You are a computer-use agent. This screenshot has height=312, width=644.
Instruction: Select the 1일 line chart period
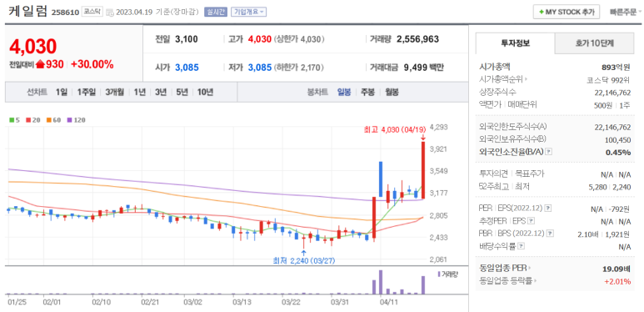click(62, 92)
